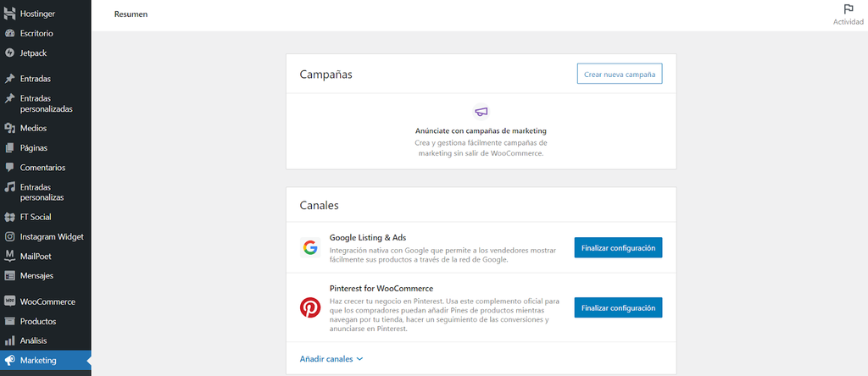This screenshot has height=376, width=868.
Task: Open FT Social in the sidebar
Action: [36, 217]
